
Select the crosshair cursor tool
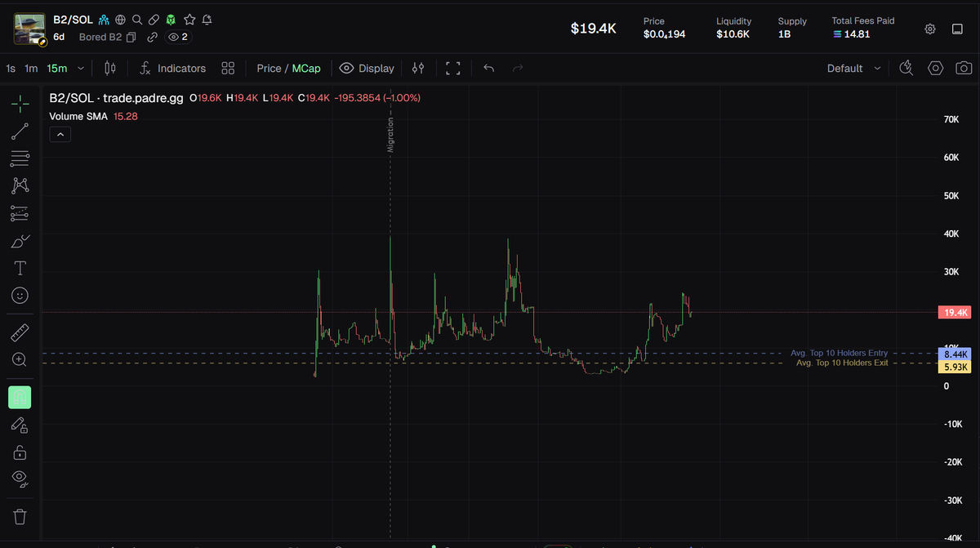20,103
